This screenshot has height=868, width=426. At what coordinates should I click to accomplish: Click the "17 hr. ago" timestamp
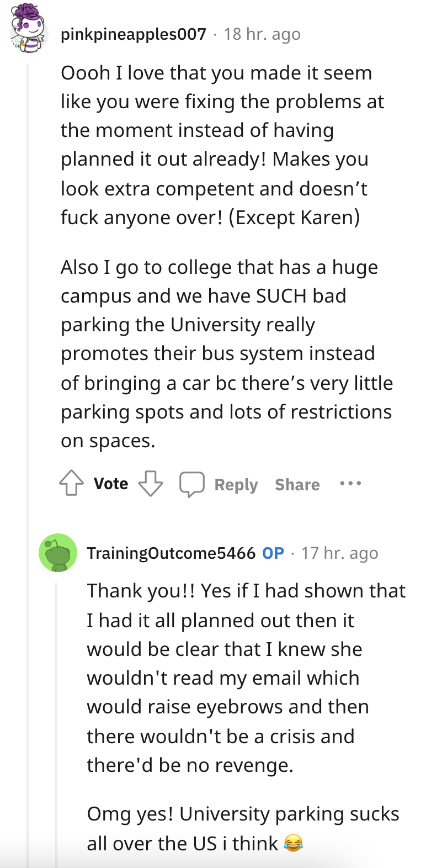(x=340, y=553)
